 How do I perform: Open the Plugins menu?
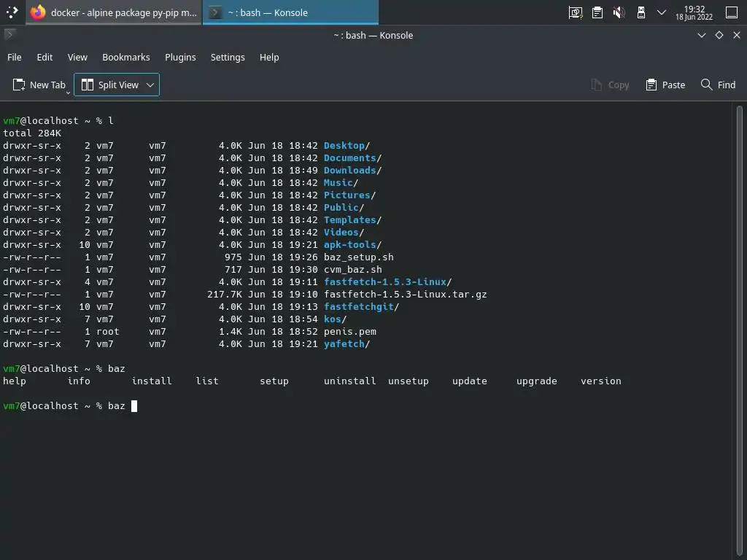(181, 57)
